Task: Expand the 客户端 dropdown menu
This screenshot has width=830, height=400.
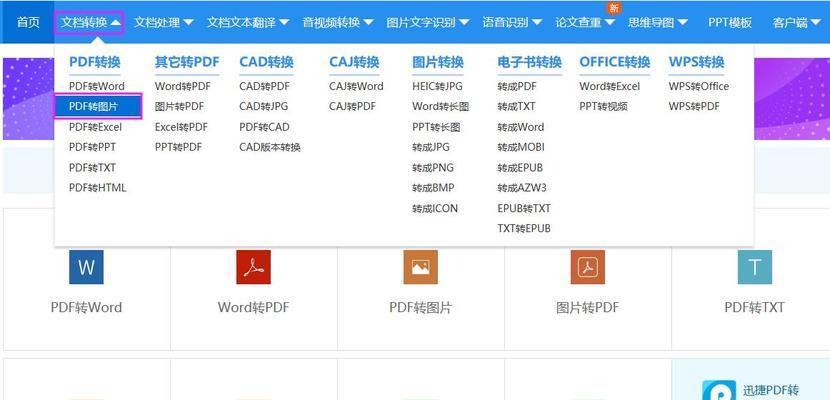Action: [796, 22]
